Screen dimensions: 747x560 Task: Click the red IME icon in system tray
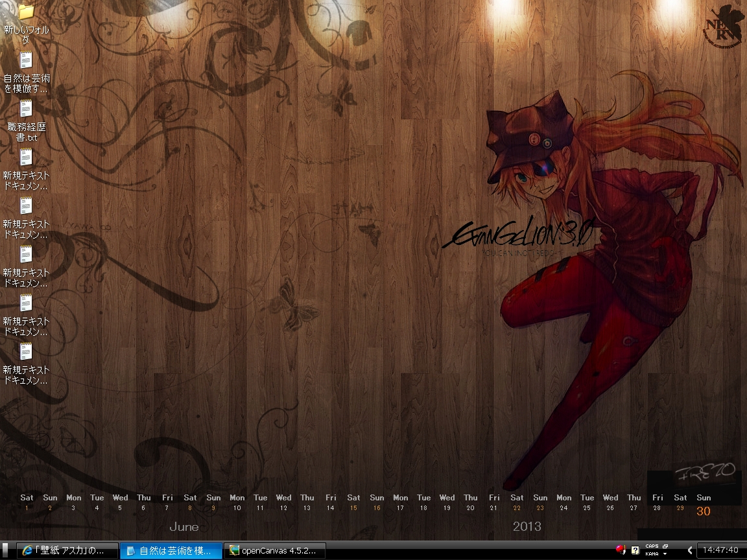[x=621, y=550]
